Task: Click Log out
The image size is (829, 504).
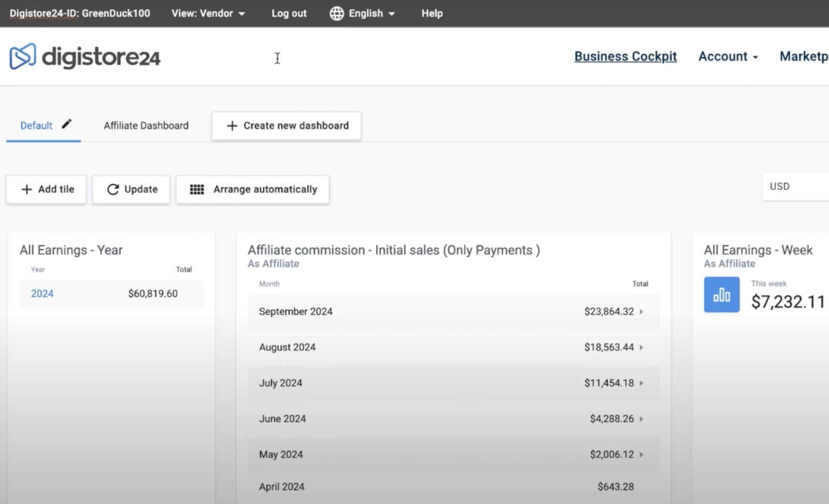Action: coord(289,13)
